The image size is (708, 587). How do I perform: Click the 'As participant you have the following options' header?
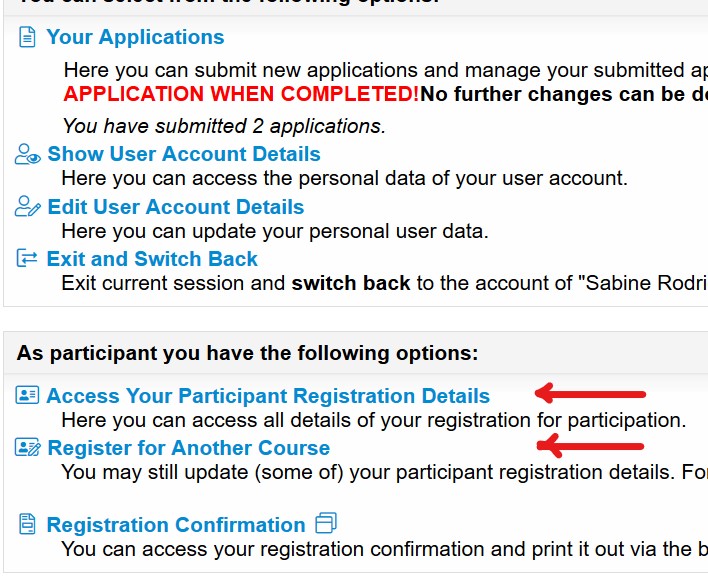pyautogui.click(x=247, y=353)
